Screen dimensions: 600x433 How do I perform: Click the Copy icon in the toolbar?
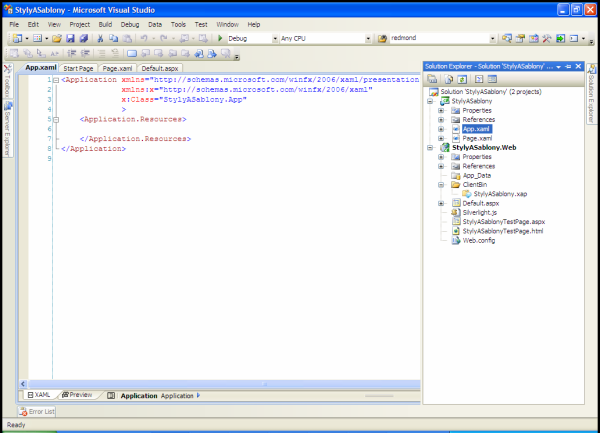(x=114, y=38)
